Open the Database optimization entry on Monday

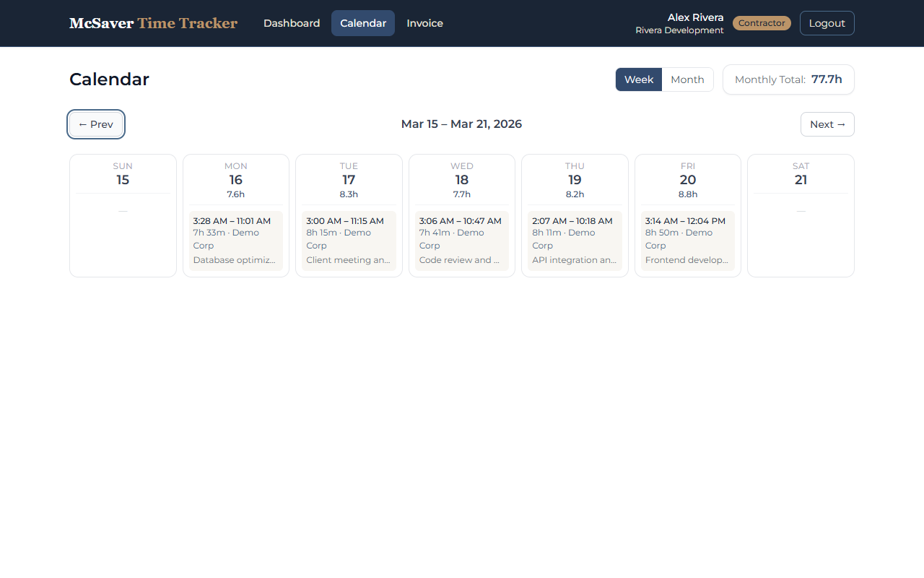(236, 241)
